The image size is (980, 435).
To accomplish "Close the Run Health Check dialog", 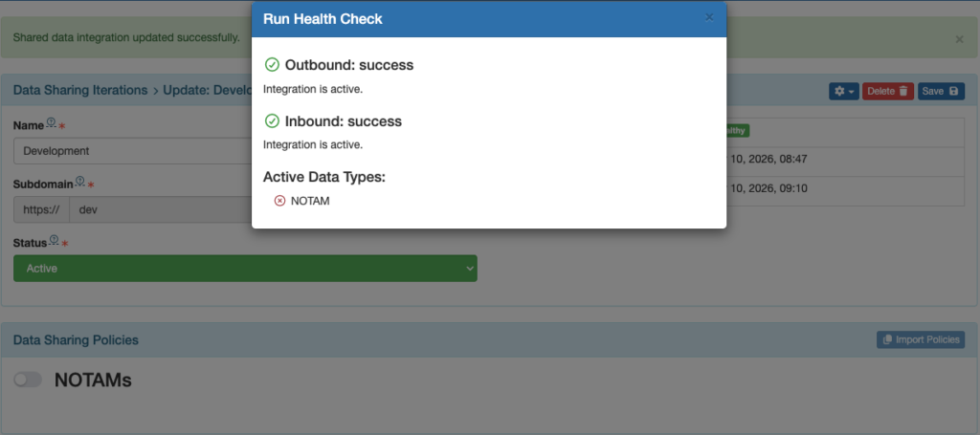I will (709, 17).
